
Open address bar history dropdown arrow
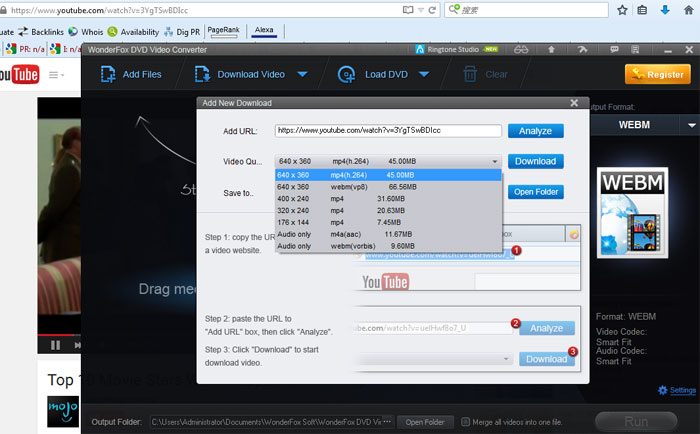(x=421, y=10)
